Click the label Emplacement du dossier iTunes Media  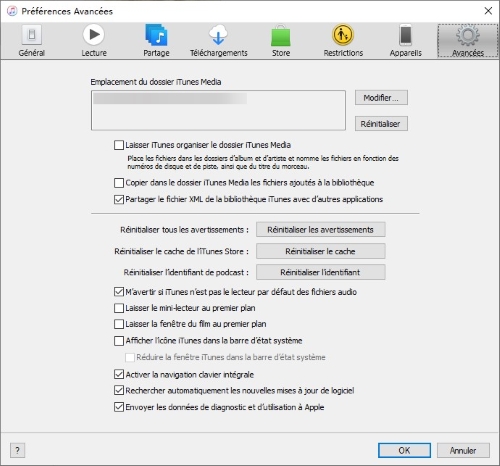pos(156,82)
